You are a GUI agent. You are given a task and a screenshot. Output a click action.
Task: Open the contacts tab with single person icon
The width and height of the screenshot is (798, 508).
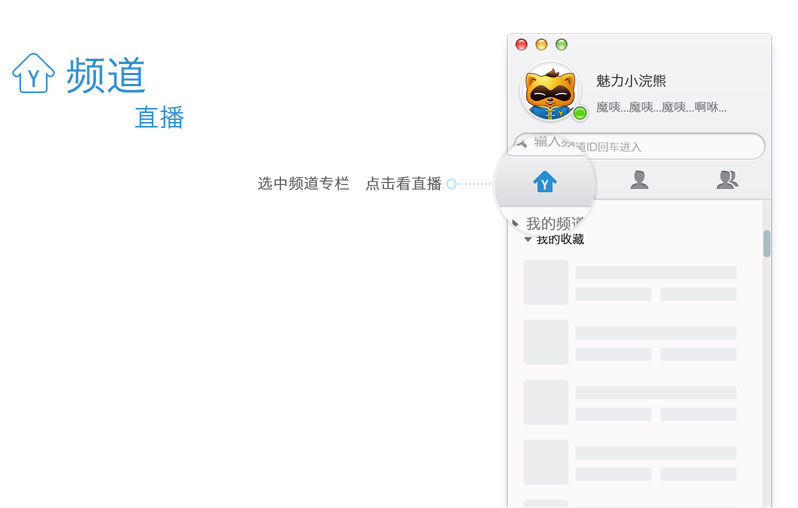tap(639, 180)
